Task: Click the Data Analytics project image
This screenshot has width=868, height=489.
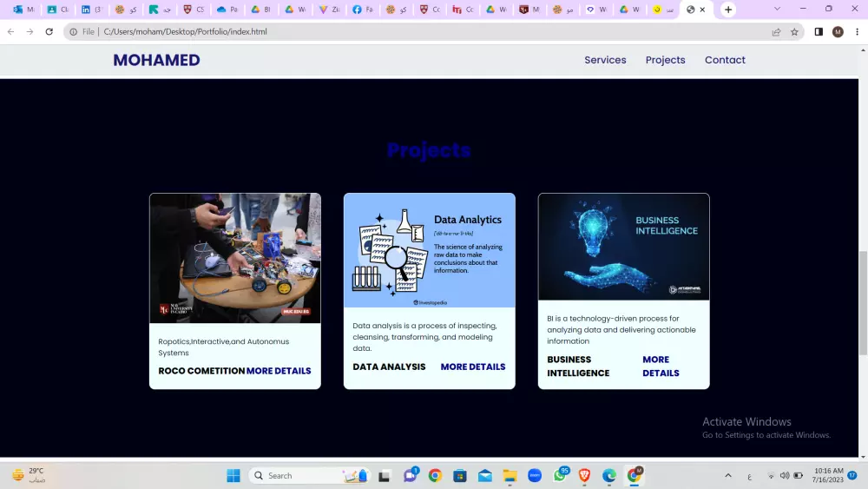Action: point(429,250)
